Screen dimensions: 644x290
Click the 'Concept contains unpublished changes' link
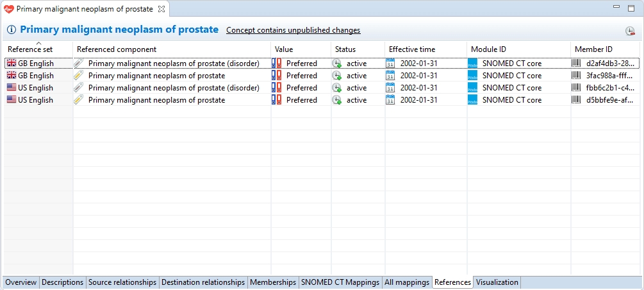[x=293, y=30]
